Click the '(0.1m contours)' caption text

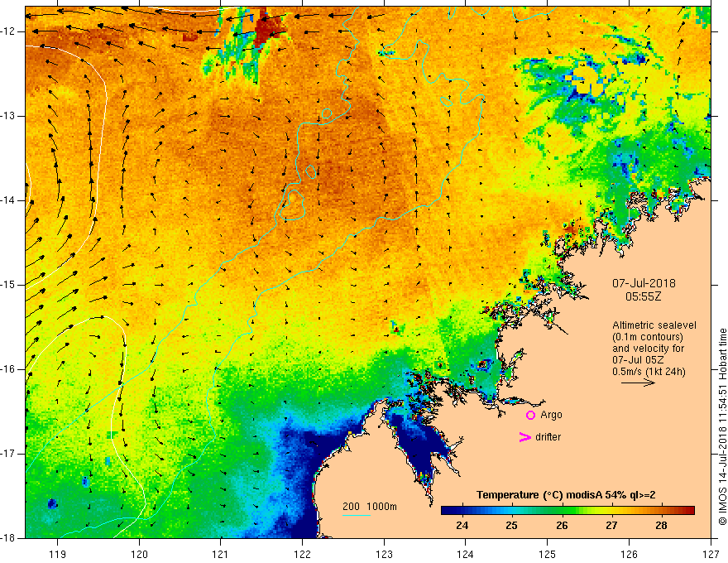pos(647,337)
